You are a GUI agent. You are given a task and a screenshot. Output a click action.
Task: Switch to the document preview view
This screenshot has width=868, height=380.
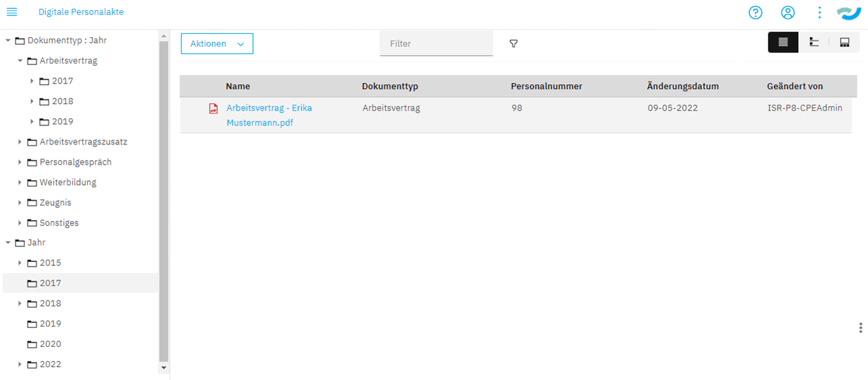point(844,43)
